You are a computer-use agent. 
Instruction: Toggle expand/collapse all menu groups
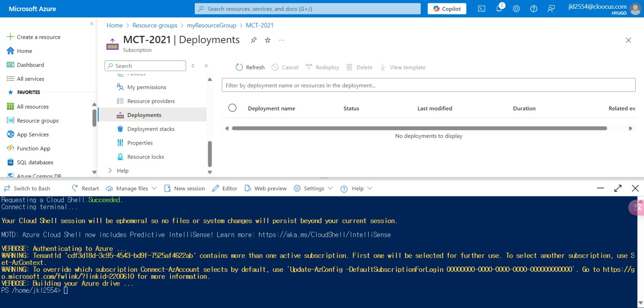pyautogui.click(x=193, y=66)
